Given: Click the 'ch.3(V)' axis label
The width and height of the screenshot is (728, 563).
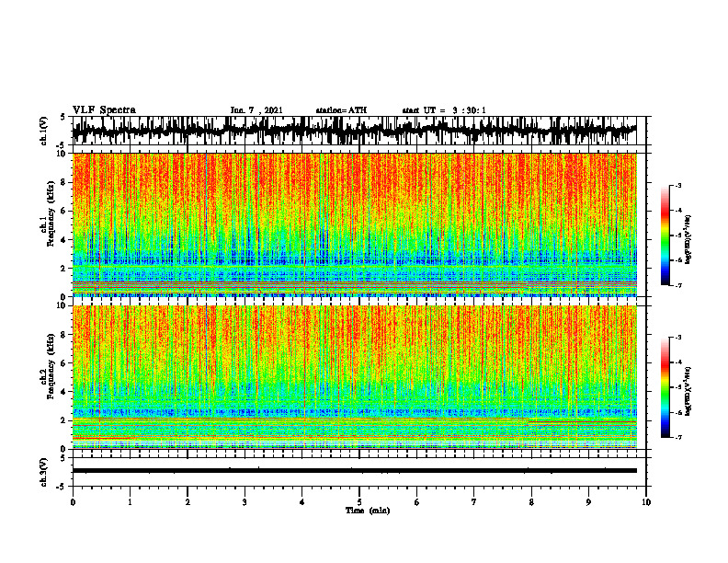Looking at the screenshot, I should pos(44,472).
